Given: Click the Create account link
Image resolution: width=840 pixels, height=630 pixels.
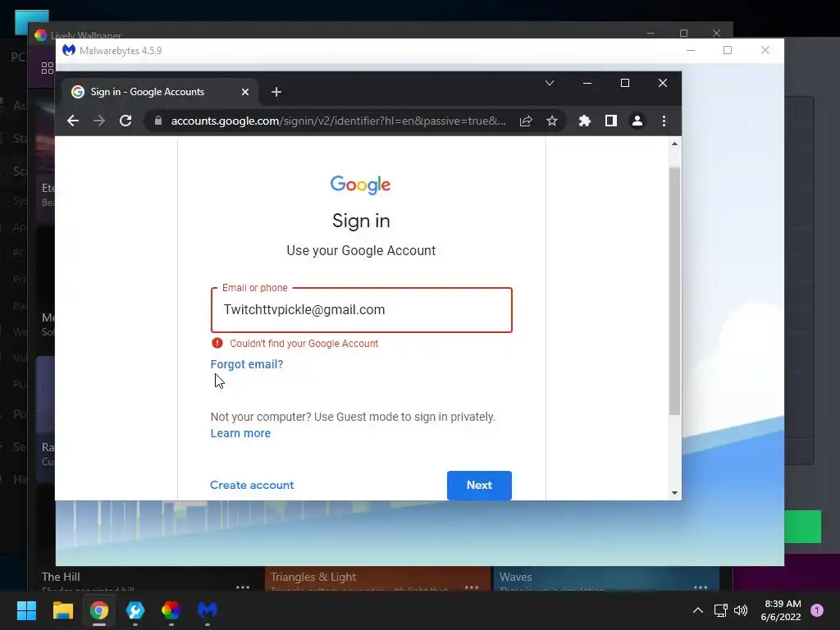Looking at the screenshot, I should [252, 485].
